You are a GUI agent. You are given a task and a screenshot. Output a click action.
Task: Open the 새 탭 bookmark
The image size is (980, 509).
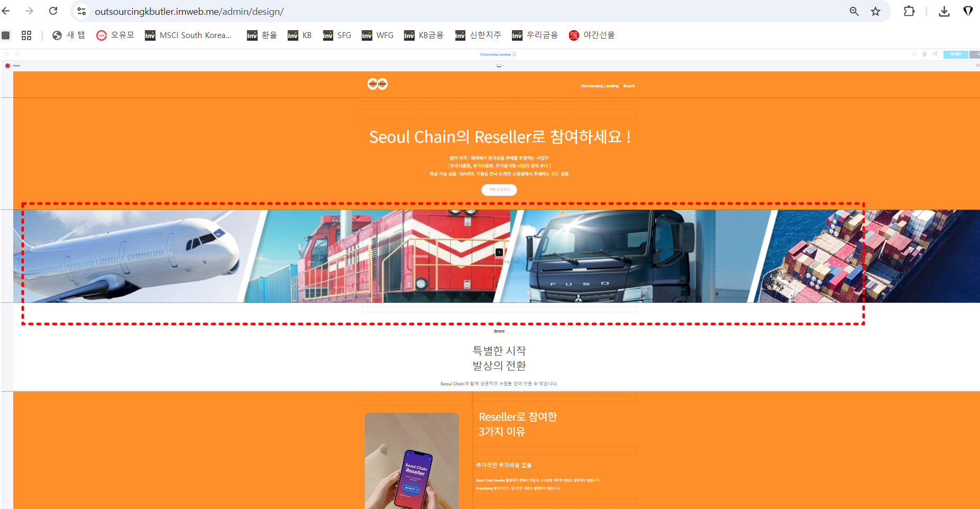coord(69,35)
